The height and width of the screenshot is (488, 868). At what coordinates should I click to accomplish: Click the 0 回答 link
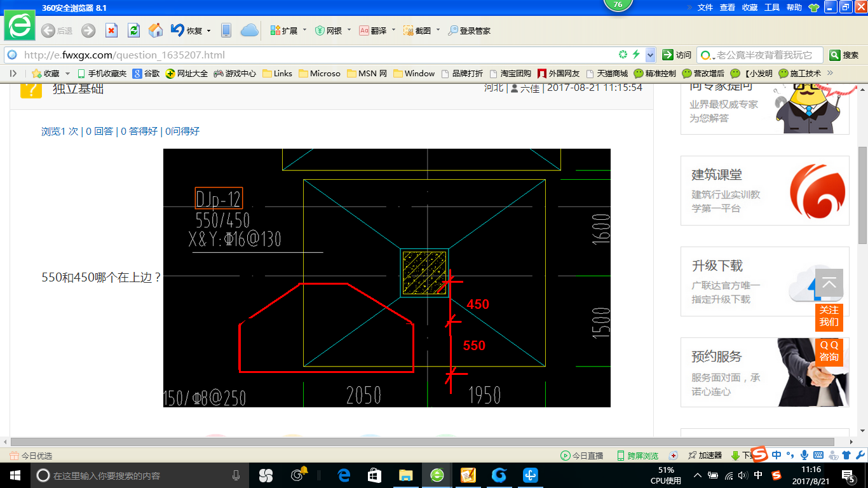click(100, 131)
